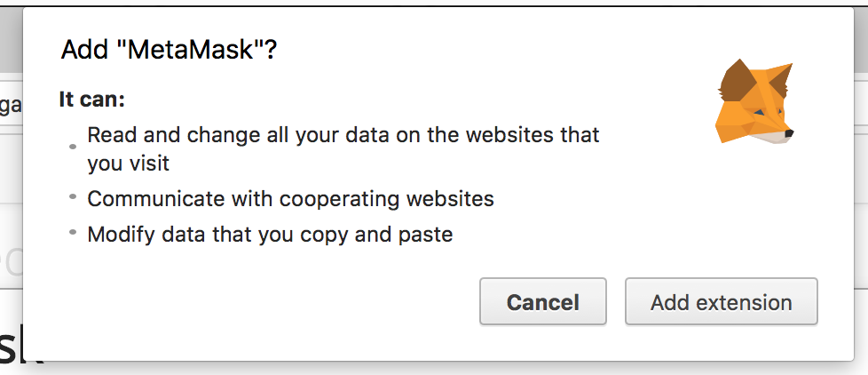The width and height of the screenshot is (868, 375).
Task: Select the "Read and change all your data" permission
Action: (343, 136)
